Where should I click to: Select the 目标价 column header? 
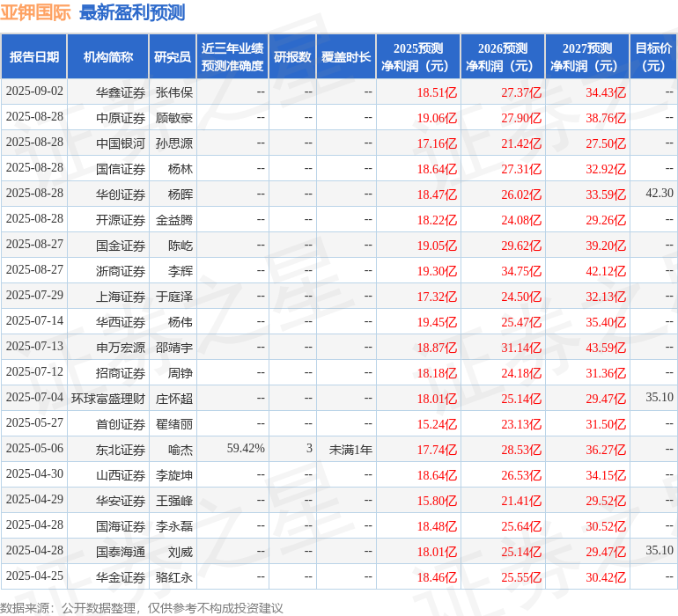[653, 56]
